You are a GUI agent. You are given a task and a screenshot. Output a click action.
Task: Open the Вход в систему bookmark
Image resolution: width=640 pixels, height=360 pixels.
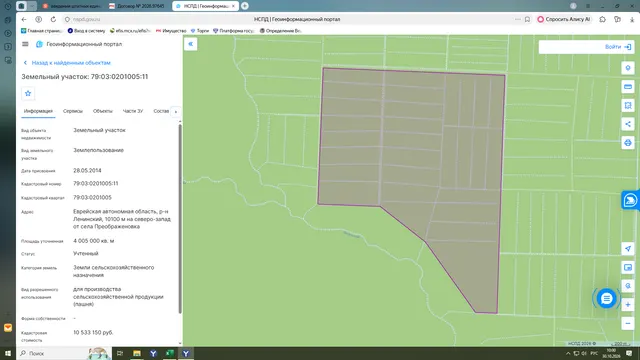click(x=86, y=31)
